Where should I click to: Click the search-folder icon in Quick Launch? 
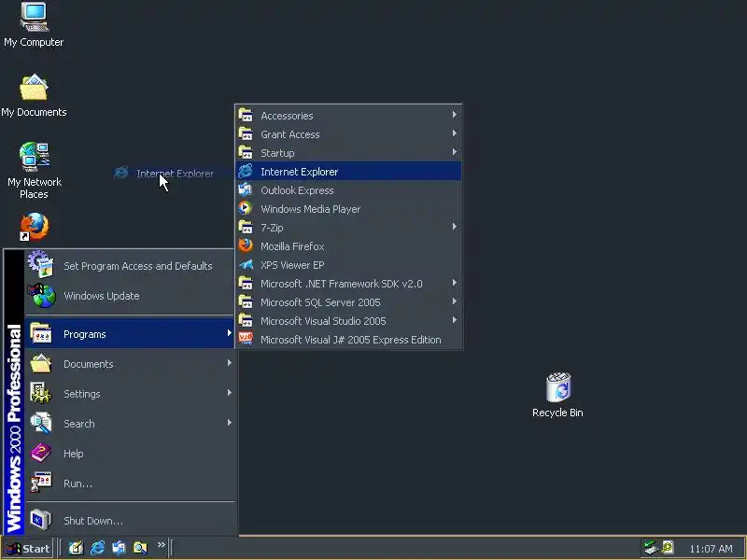(140, 548)
